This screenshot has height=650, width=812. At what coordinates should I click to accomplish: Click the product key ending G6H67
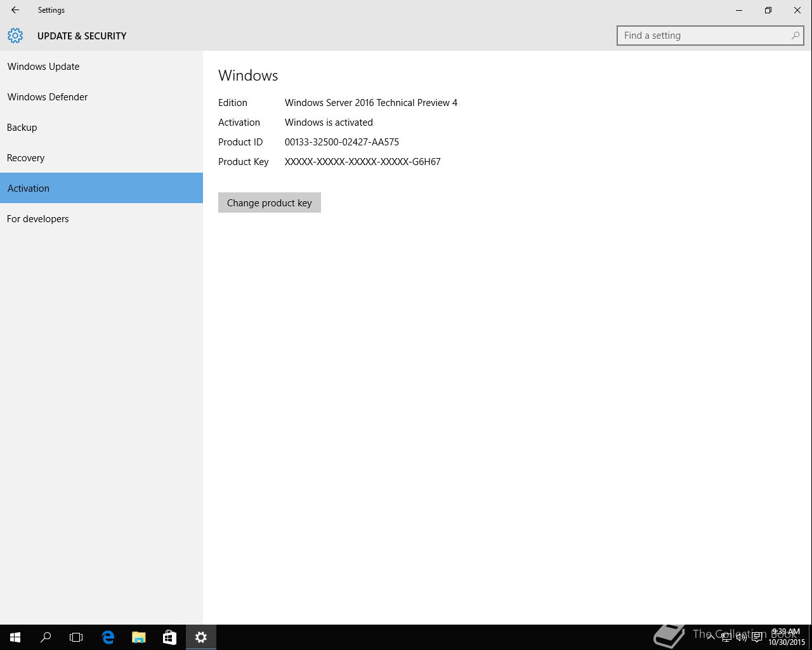coord(363,162)
